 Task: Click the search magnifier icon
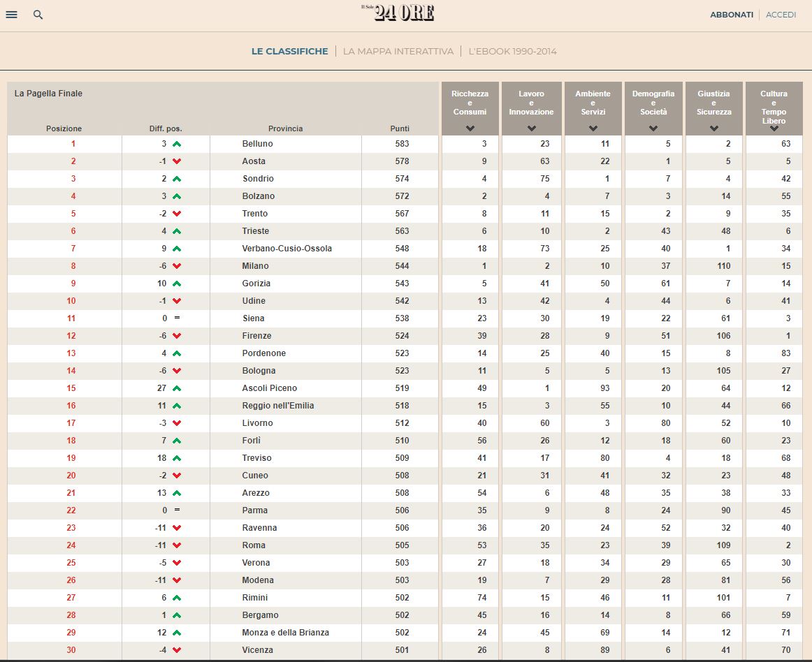tap(38, 15)
